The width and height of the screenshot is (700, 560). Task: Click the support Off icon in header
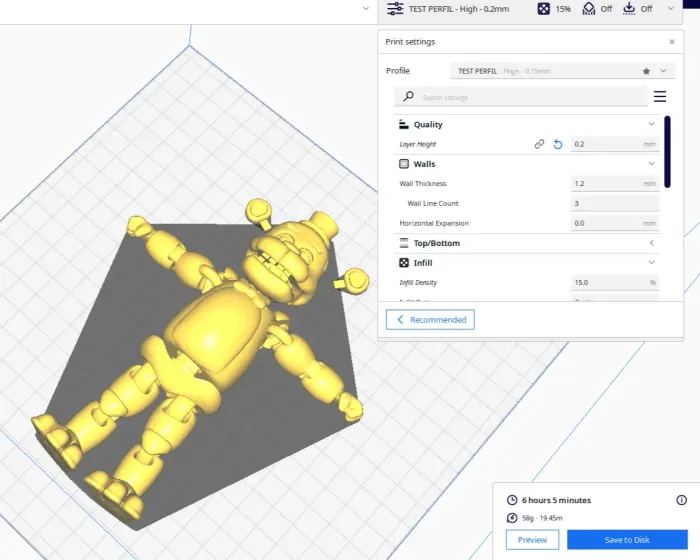coord(589,8)
